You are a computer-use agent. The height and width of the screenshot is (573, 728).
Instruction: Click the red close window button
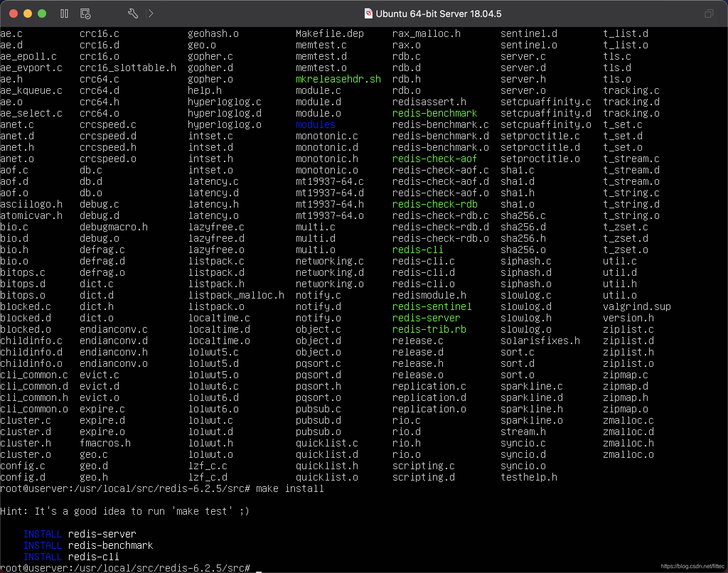(x=14, y=14)
